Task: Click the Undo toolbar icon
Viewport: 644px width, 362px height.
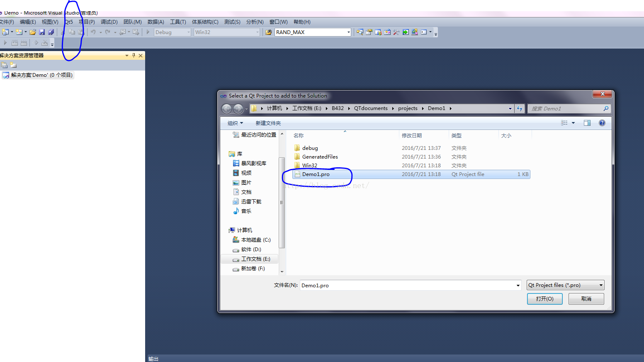Action: (93, 32)
